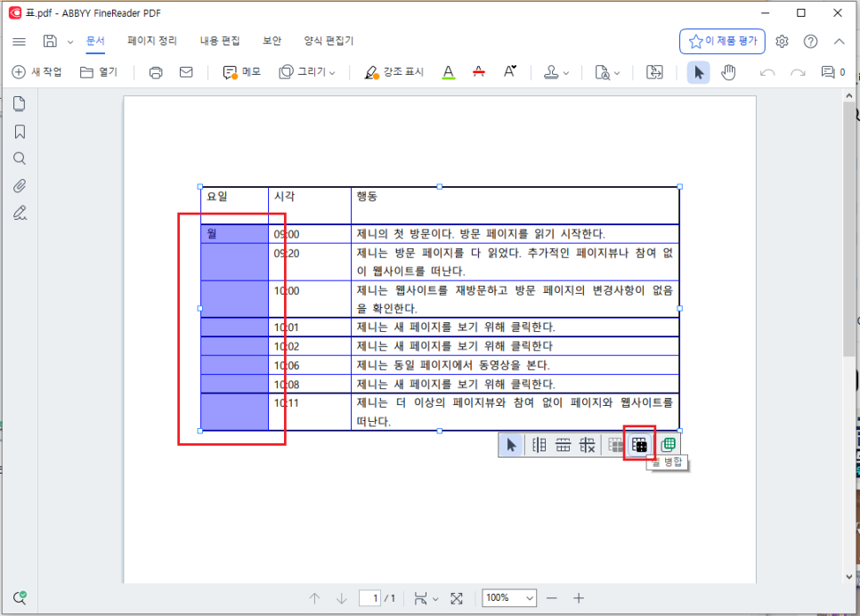The image size is (860, 616).
Task: Click the 월 table cell
Action: coord(234,234)
